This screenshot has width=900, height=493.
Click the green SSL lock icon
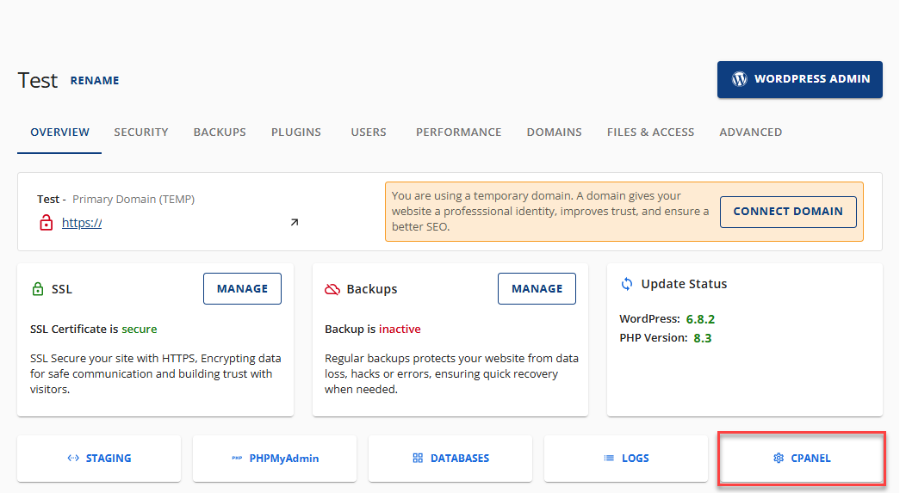(x=38, y=289)
